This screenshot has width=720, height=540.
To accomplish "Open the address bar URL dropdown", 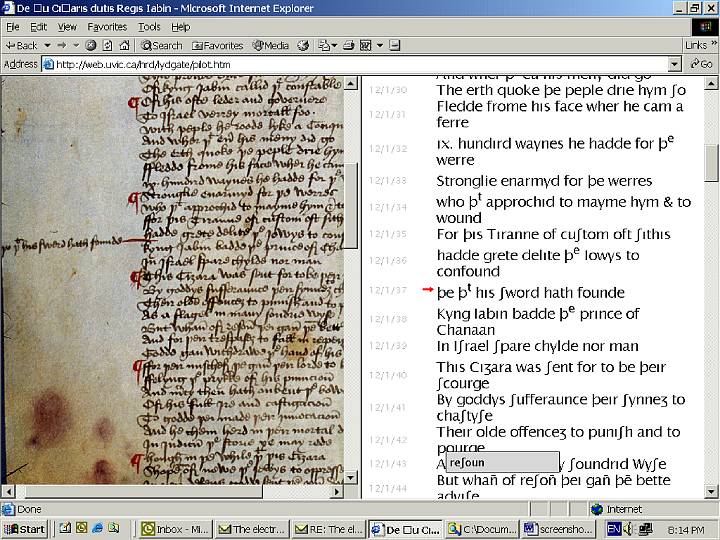I will click(674, 64).
